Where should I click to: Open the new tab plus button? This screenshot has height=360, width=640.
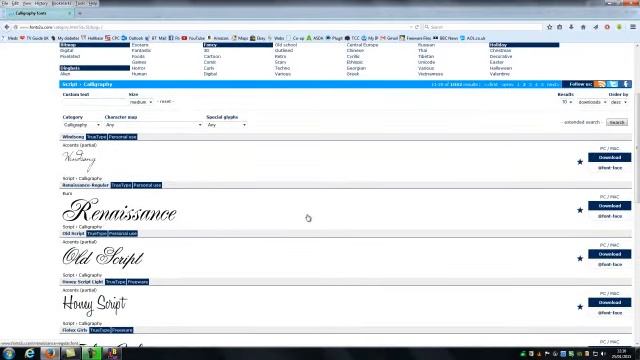coord(80,13)
